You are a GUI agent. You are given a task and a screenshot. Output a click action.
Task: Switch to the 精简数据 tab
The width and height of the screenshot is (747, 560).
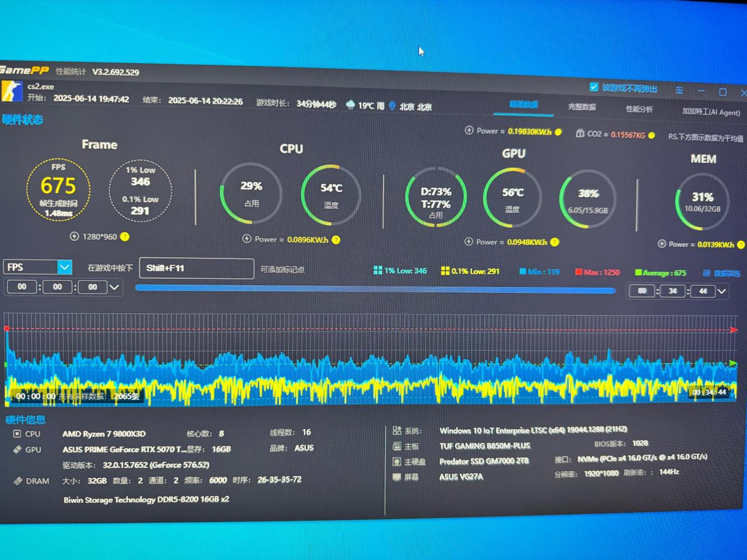click(x=523, y=104)
